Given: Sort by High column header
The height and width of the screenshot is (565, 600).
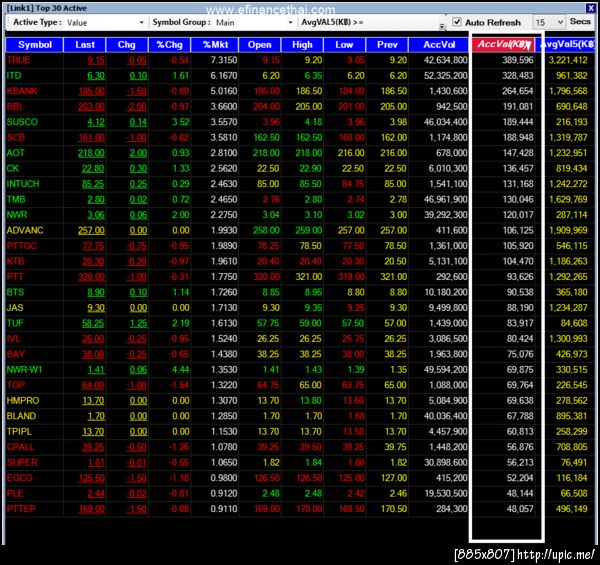Looking at the screenshot, I should (302, 45).
